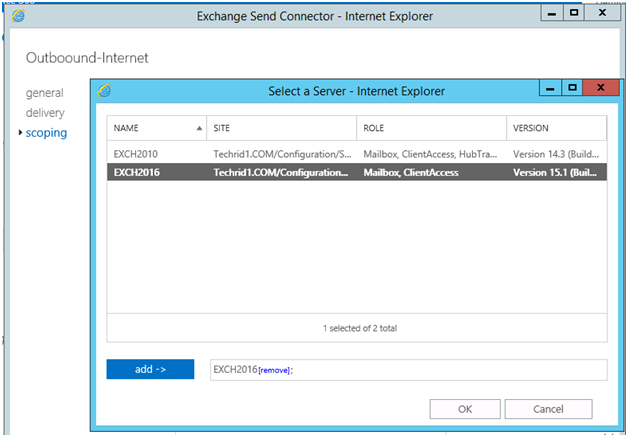Sort by SITE column header
Screen dimensions: 628x437
click(x=282, y=128)
